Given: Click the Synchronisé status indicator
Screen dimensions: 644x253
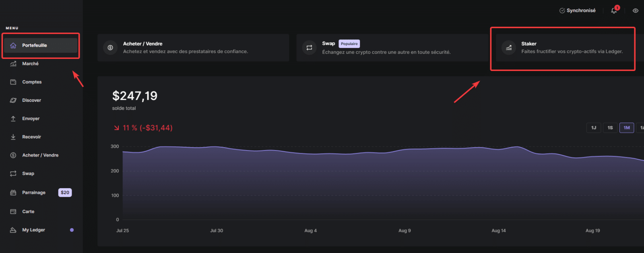Looking at the screenshot, I should click(578, 10).
